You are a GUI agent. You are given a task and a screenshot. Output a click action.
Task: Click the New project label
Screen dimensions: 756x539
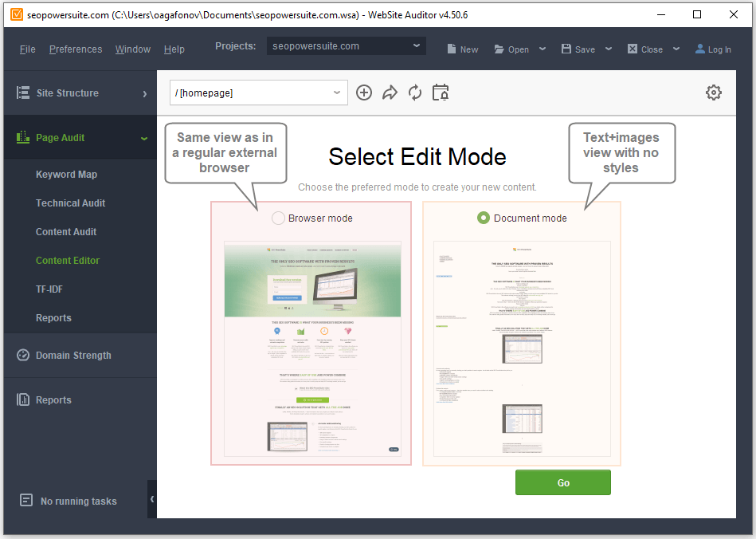(469, 49)
